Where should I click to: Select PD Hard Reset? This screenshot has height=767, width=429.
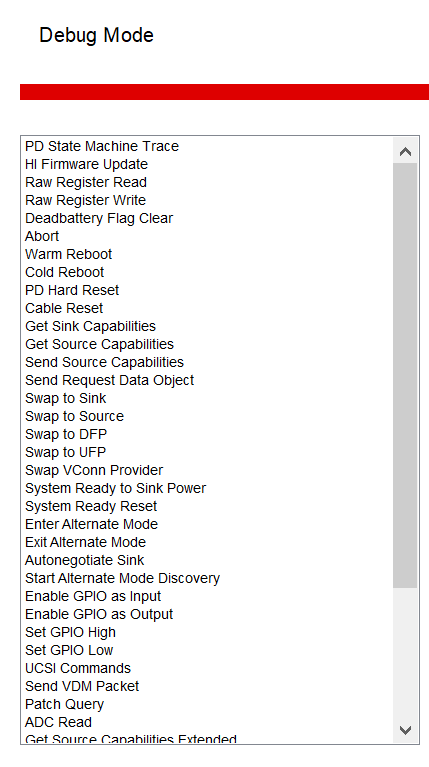pyautogui.click(x=72, y=291)
